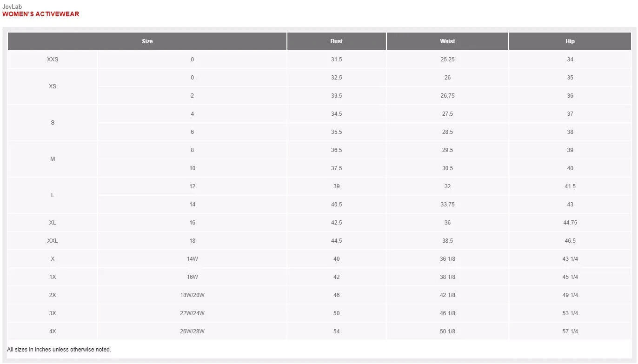638x364 pixels.
Task: Select the XXS size row label
Action: click(x=53, y=60)
